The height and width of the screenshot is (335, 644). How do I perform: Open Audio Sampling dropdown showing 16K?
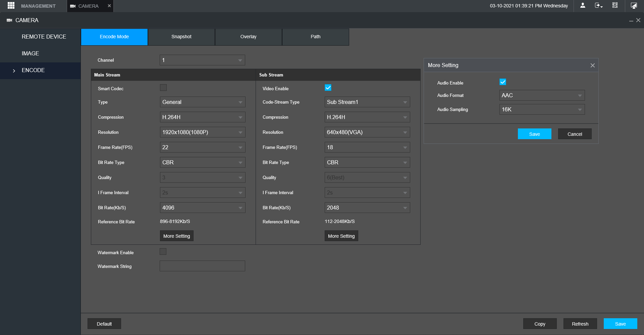pos(542,110)
